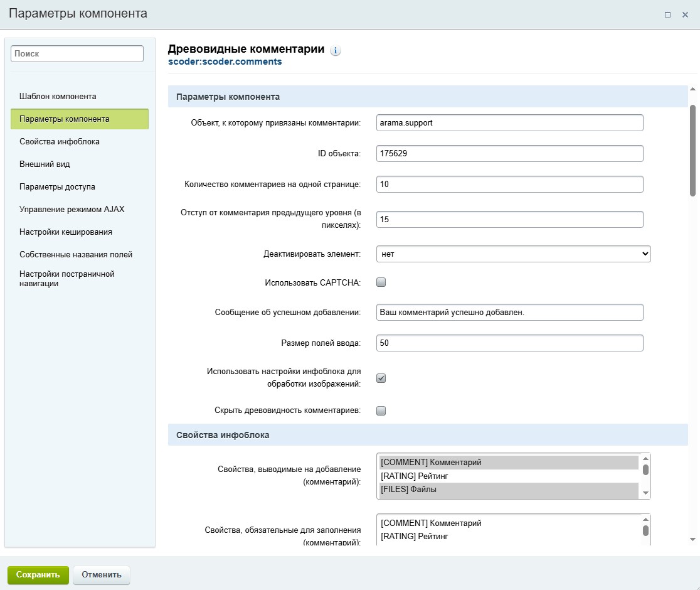Image resolution: width=700 pixels, height=590 pixels.
Task: Open Управление режимом AJAX section
Action: 72,209
